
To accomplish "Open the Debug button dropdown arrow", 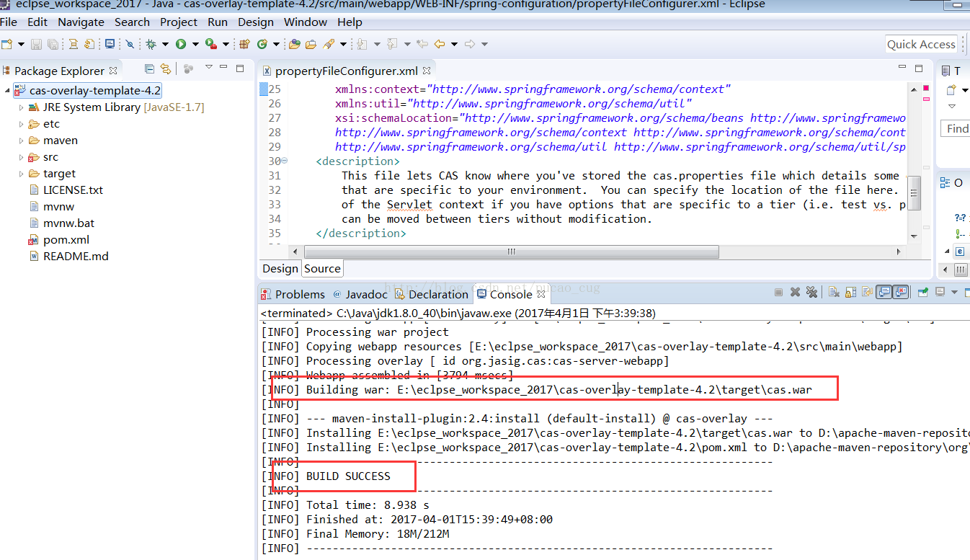I will [x=165, y=44].
